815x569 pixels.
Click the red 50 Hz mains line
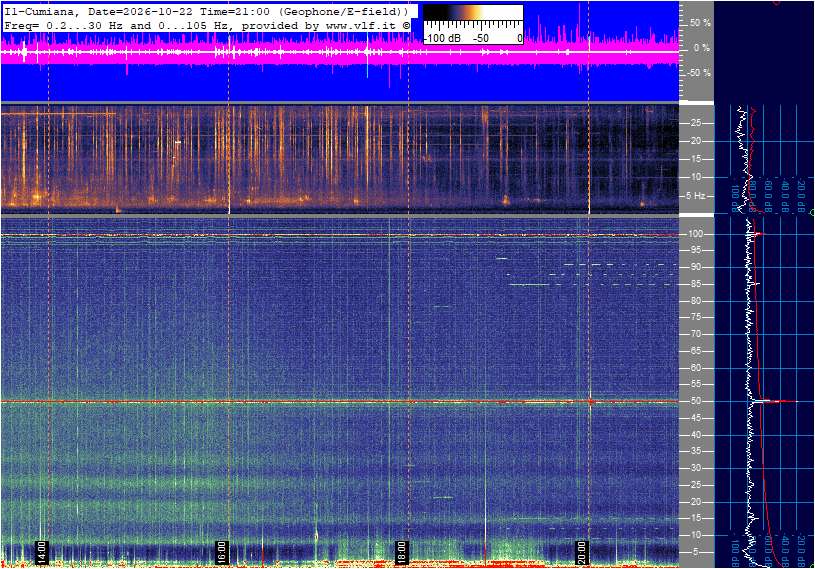click(340, 401)
